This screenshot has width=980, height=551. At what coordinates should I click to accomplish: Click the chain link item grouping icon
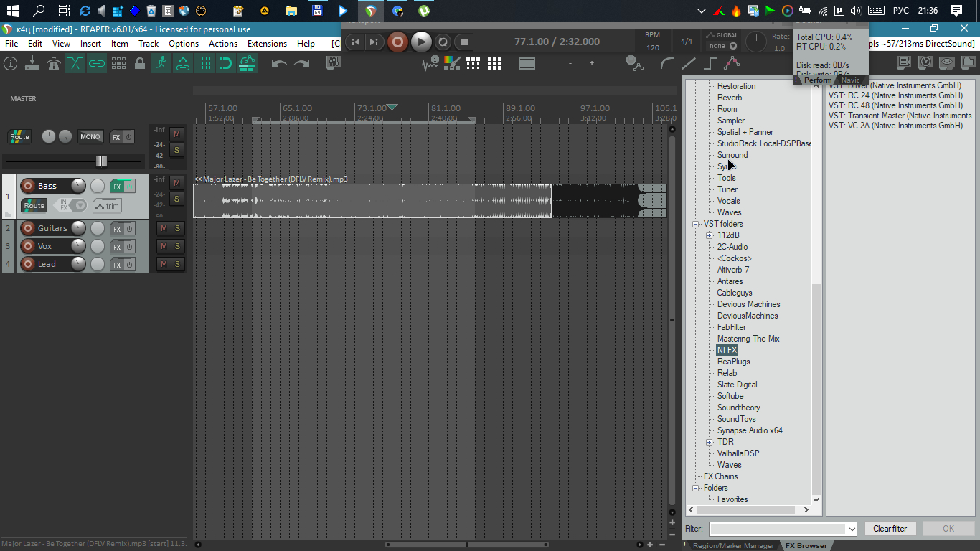[x=97, y=64]
